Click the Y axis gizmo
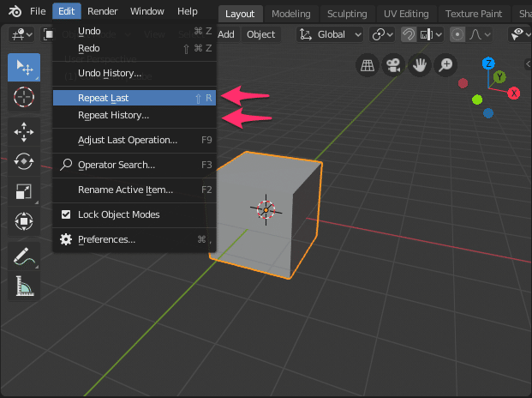Image resolution: width=532 pixels, height=398 pixels. point(499,76)
